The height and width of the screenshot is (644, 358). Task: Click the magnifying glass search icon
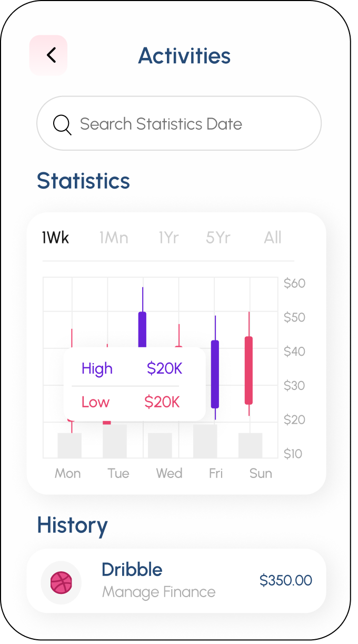pyautogui.click(x=62, y=125)
